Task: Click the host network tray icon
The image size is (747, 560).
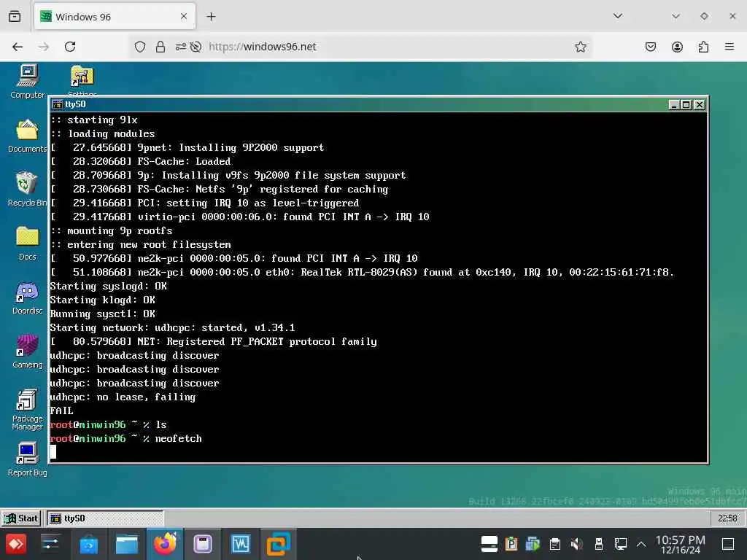Action: tap(620, 544)
